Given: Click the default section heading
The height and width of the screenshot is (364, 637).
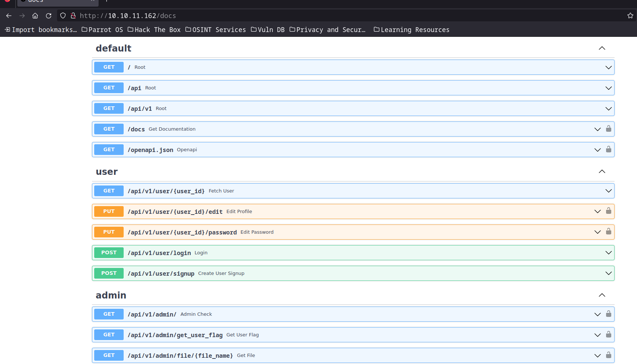Looking at the screenshot, I should coord(113,48).
